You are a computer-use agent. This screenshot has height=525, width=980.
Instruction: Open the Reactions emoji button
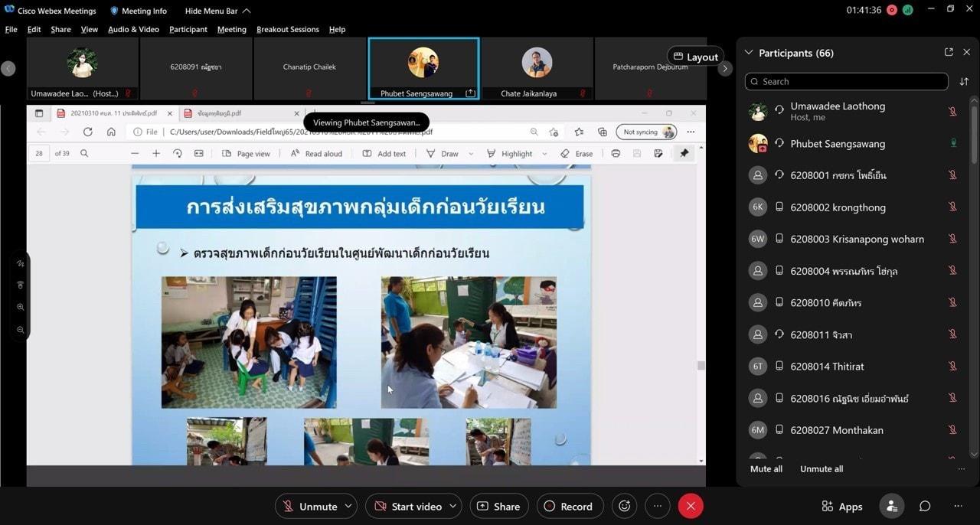coord(625,506)
